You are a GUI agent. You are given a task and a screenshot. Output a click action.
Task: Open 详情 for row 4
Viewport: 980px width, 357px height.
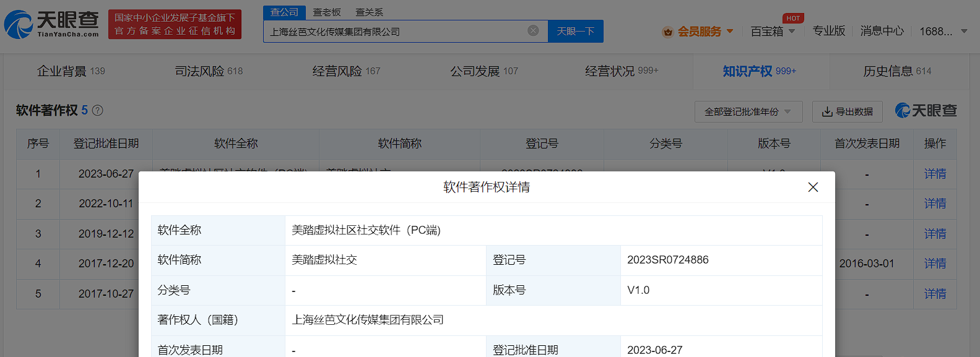point(935,264)
